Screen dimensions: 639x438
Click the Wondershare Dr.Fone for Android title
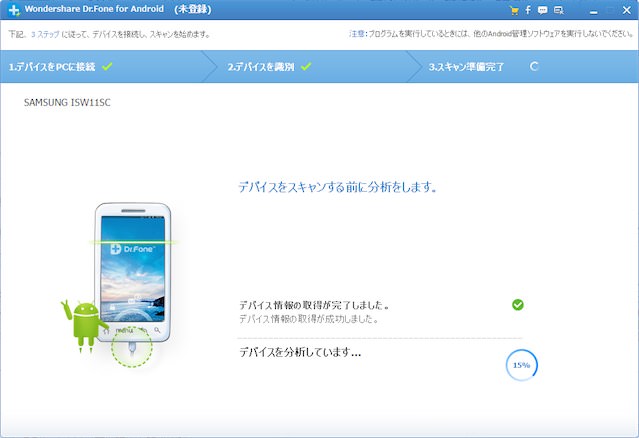click(94, 9)
